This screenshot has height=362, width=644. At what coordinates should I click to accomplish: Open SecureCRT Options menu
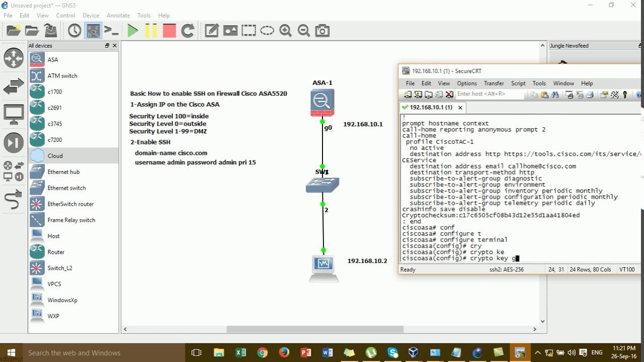coord(467,83)
